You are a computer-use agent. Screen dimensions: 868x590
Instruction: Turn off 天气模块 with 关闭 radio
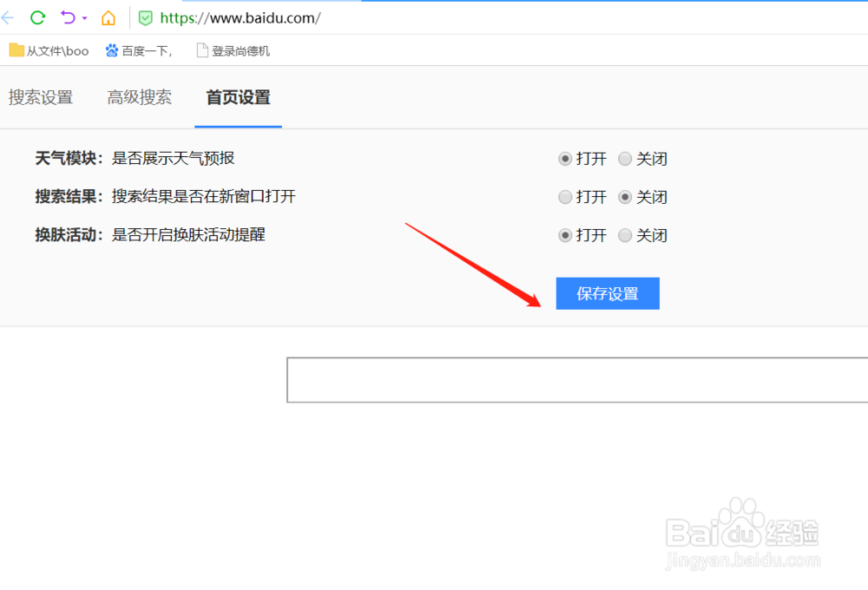click(x=624, y=159)
